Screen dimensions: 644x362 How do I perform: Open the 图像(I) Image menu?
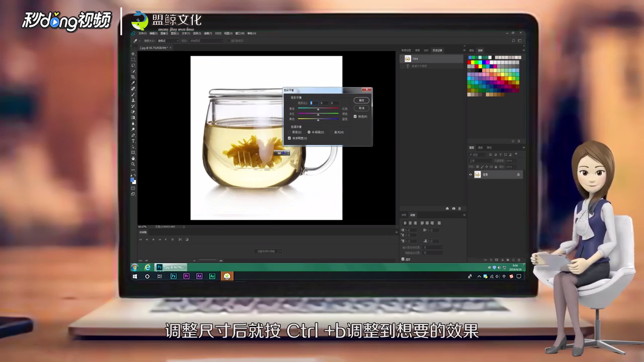tap(164, 34)
